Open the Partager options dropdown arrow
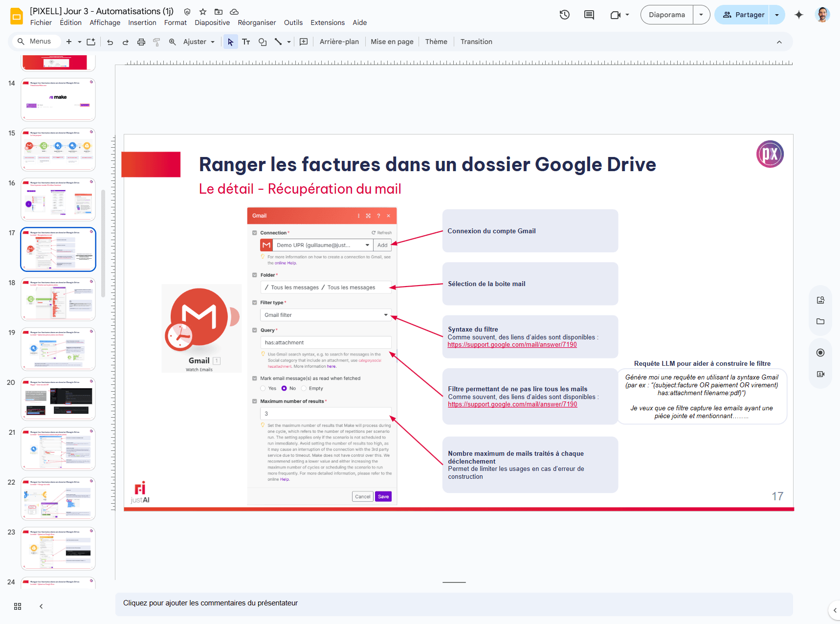840x624 pixels. (x=777, y=15)
